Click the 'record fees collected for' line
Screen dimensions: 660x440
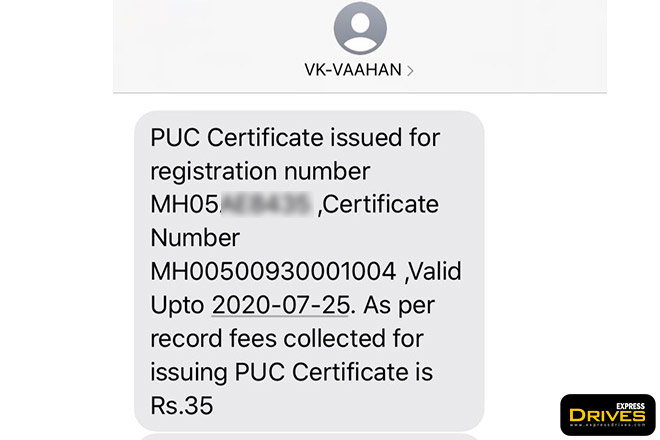pyautogui.click(x=287, y=338)
